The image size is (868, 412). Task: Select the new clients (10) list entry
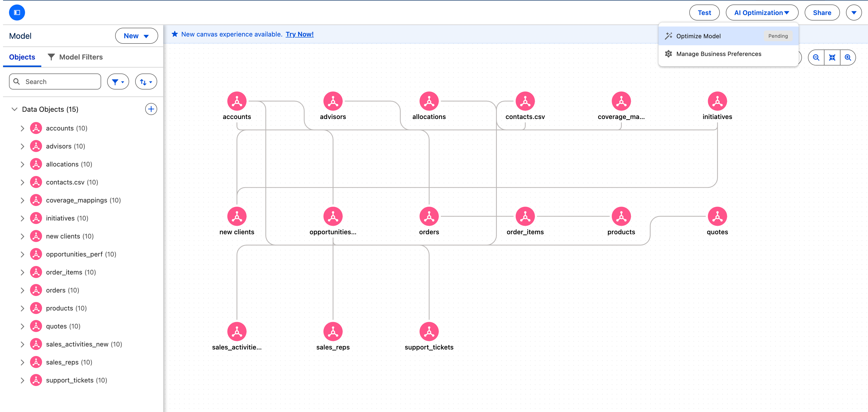pyautogui.click(x=70, y=236)
